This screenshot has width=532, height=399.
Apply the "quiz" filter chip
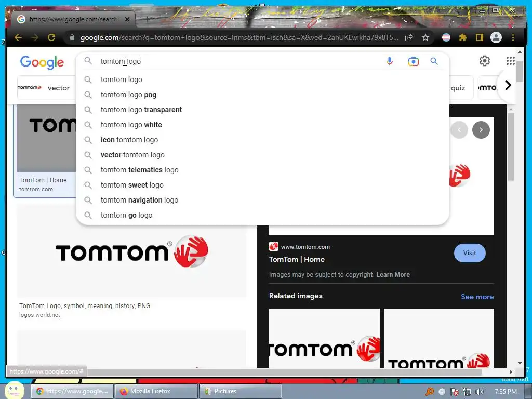(x=458, y=88)
